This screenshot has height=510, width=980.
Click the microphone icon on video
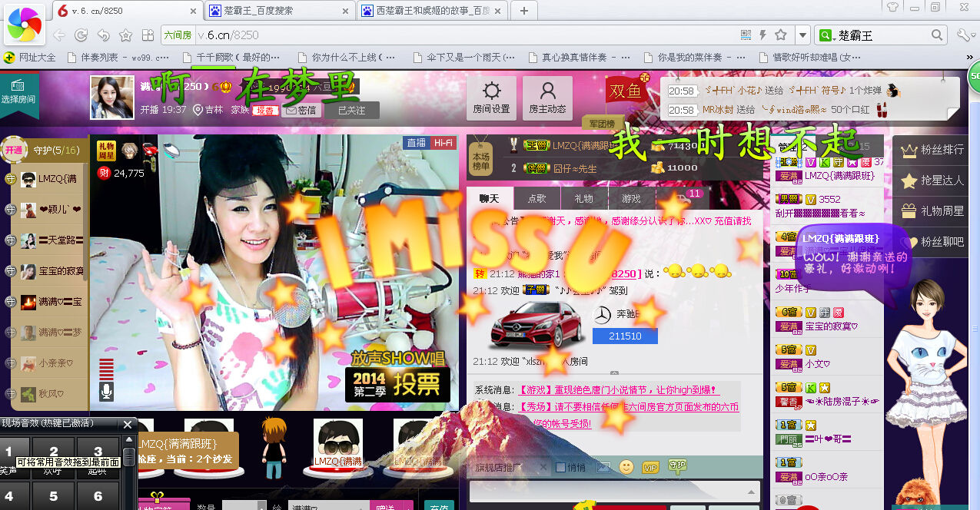click(x=106, y=390)
